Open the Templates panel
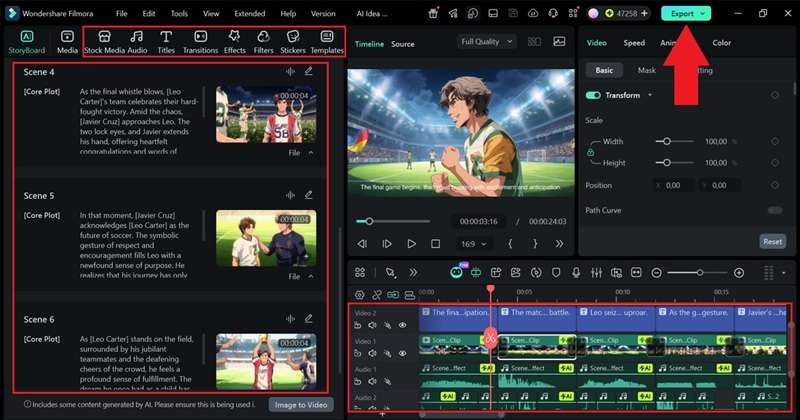The height and width of the screenshot is (420, 800). click(x=327, y=42)
